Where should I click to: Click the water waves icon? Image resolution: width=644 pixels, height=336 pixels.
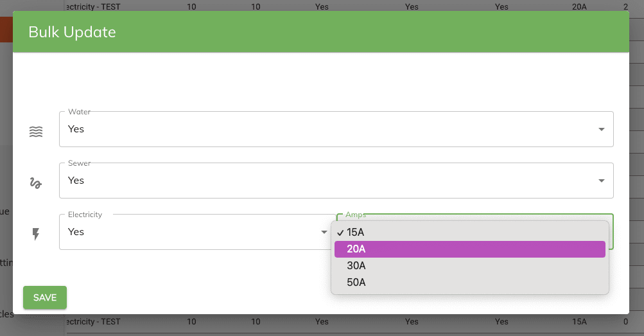[36, 132]
